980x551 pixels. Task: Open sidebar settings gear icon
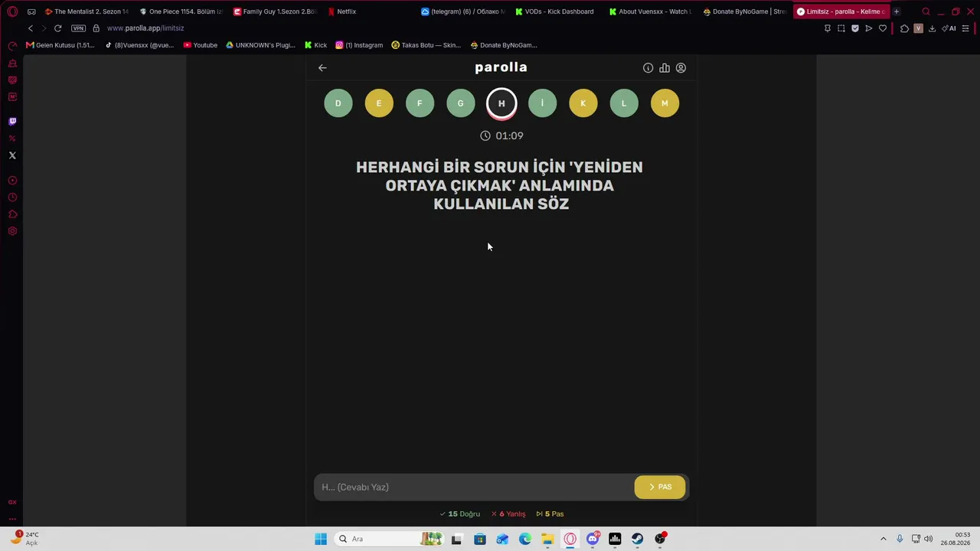[x=12, y=231]
